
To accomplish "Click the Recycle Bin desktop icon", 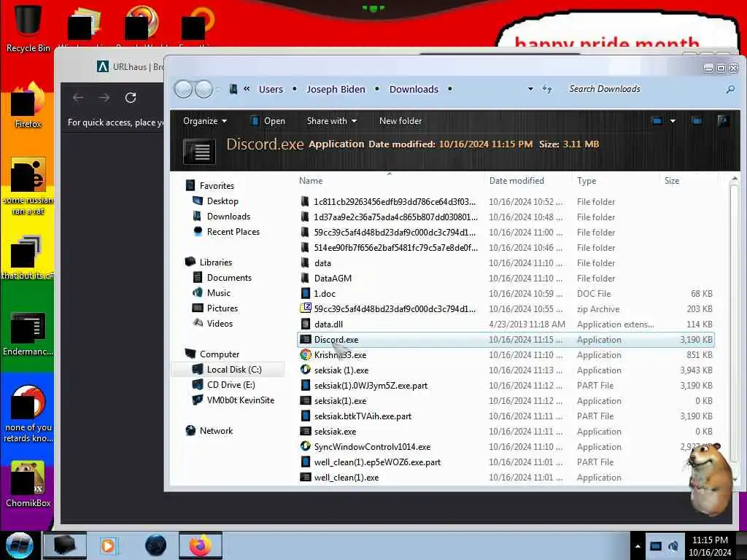I will pyautogui.click(x=28, y=28).
